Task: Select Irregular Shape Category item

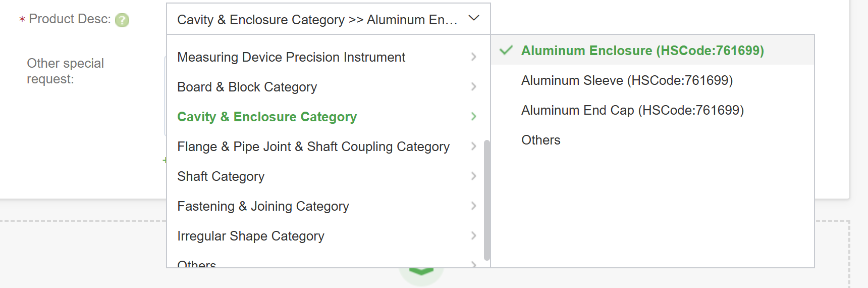Action: [x=250, y=236]
